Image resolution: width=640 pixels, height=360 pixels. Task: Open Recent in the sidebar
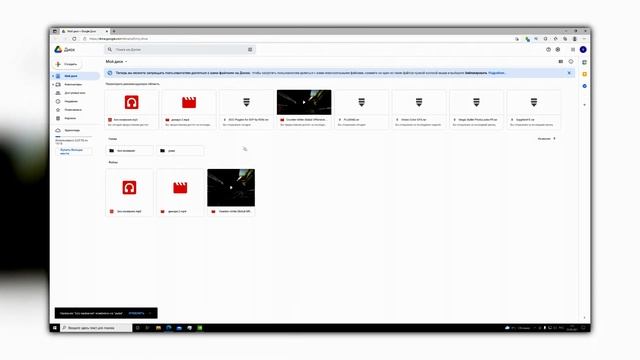71,101
